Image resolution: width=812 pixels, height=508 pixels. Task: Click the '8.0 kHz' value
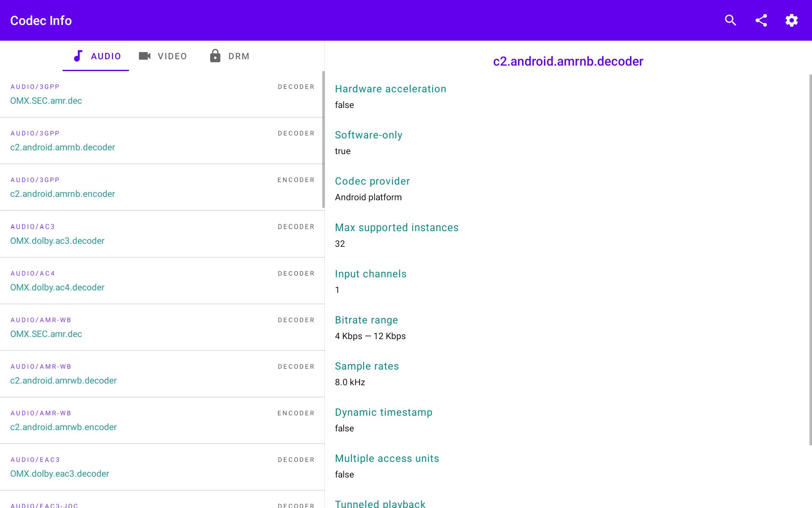[x=350, y=382]
